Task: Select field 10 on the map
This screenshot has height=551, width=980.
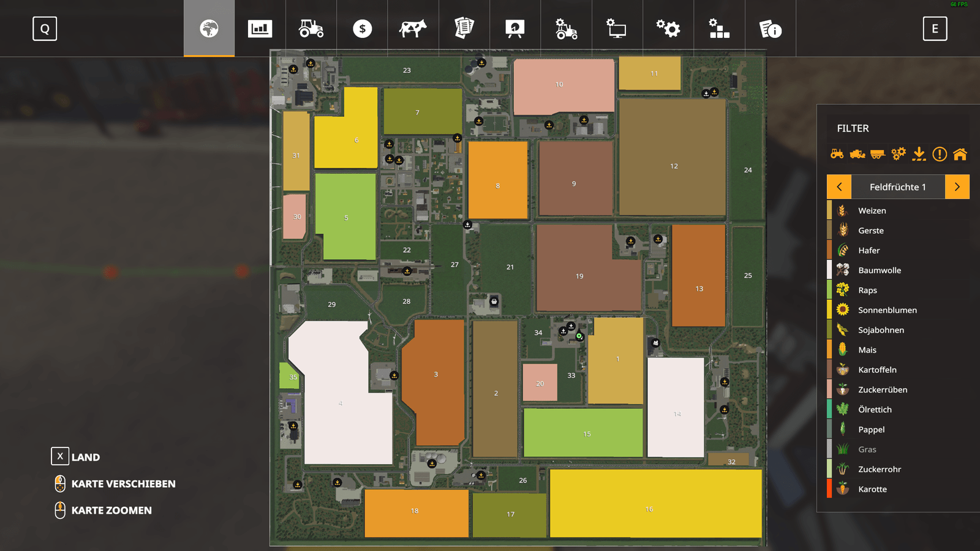Action: [563, 86]
